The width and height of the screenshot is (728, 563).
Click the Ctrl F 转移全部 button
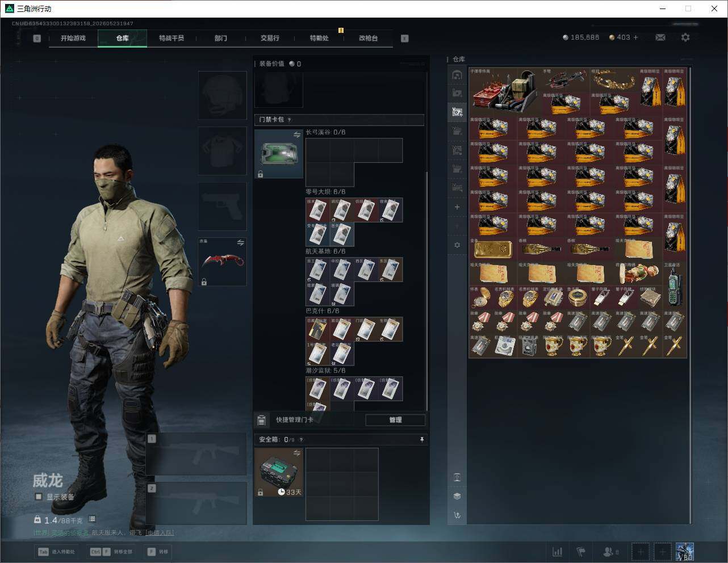click(111, 552)
